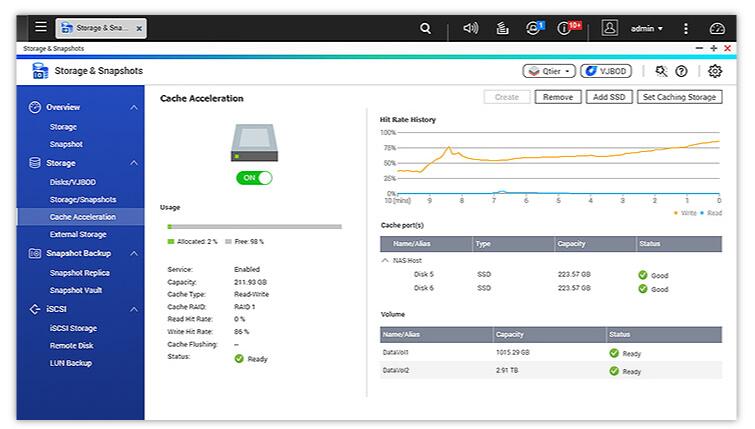755x429 pixels.
Task: Collapse the Snapshot Backup chevron
Action: (134, 253)
